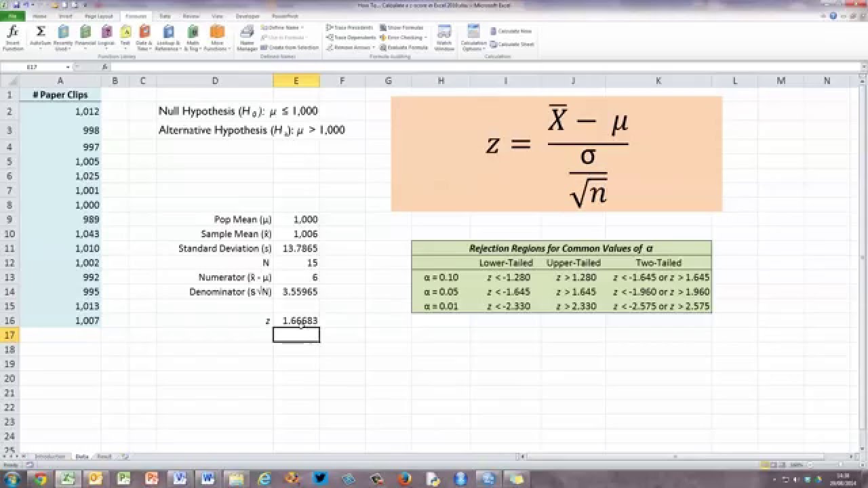Select the 'z > 1.645' upper-tailed cell

tap(573, 291)
